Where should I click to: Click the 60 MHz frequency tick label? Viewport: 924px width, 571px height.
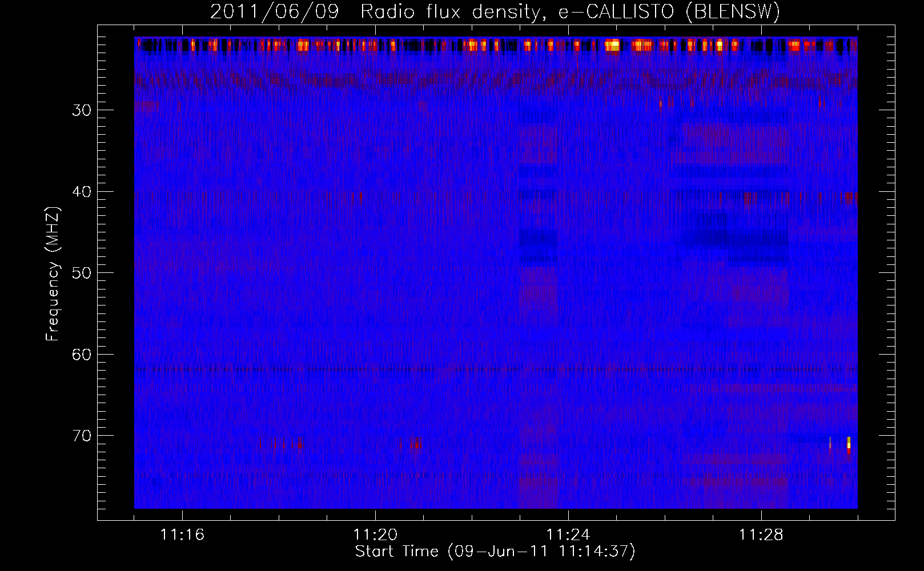point(82,355)
